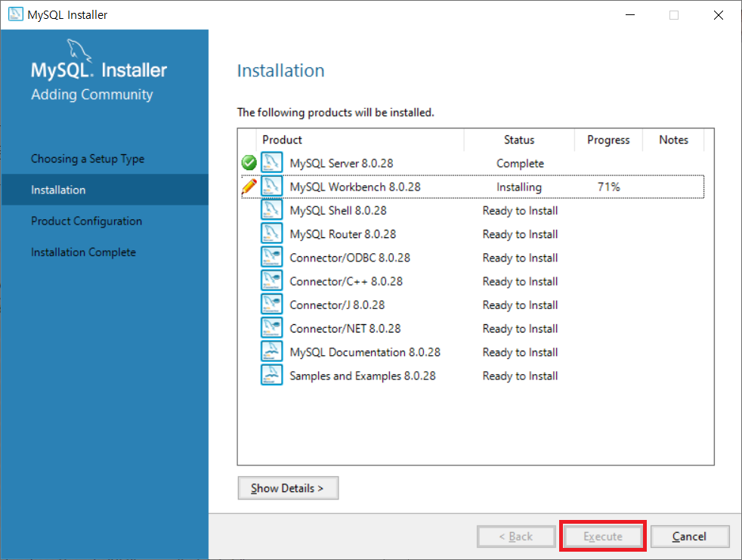742x560 pixels.
Task: Click the pencil installing icon for Workbench
Action: pyautogui.click(x=249, y=187)
